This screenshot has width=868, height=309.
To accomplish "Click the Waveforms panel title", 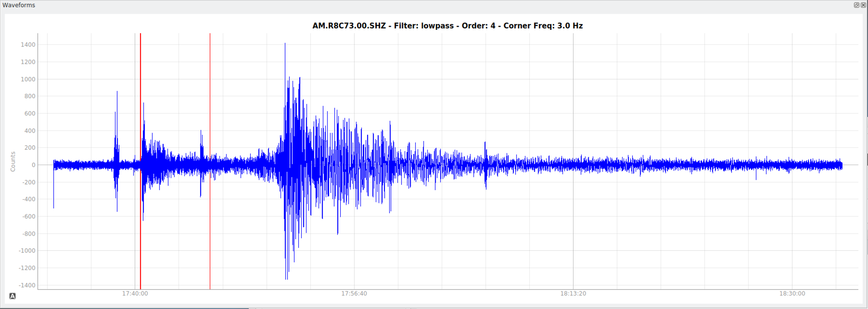I will tap(19, 5).
